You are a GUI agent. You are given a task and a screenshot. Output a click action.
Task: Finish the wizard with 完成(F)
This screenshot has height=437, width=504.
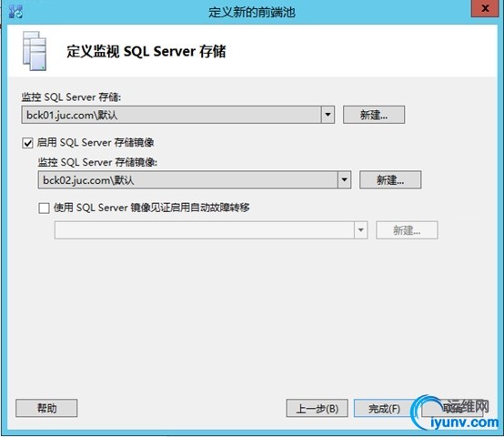384,409
